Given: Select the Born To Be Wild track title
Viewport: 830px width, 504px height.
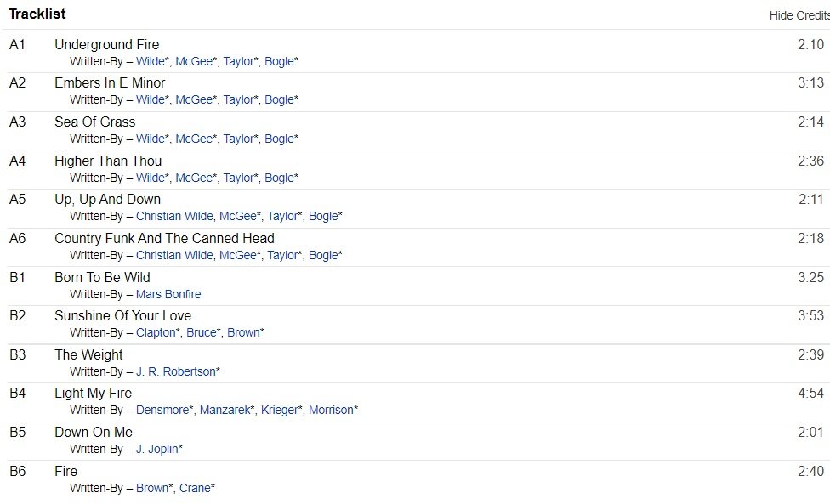Looking at the screenshot, I should (x=102, y=277).
